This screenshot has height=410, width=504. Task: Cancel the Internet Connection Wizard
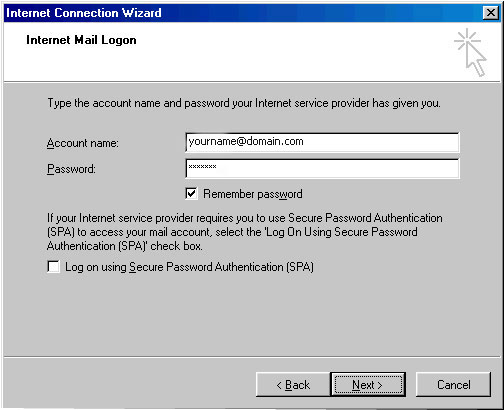point(453,385)
